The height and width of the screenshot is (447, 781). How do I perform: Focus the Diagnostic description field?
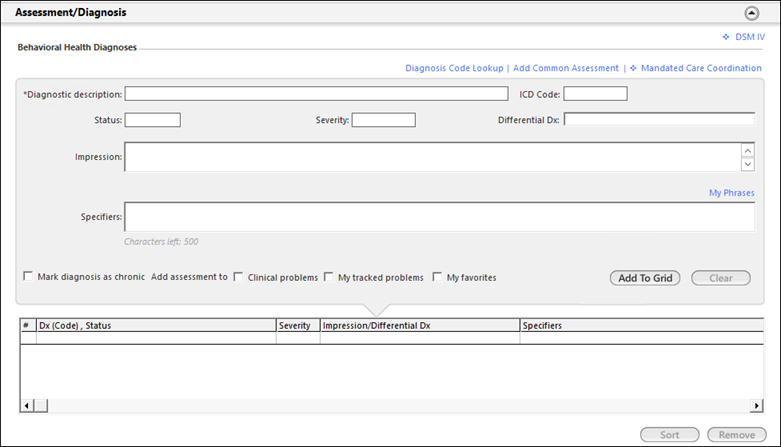[x=316, y=94]
